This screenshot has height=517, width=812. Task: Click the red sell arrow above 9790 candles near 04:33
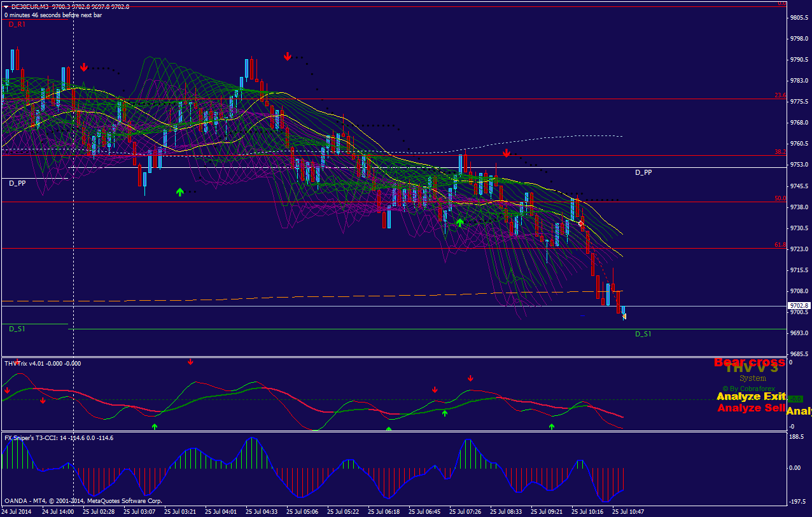288,57
